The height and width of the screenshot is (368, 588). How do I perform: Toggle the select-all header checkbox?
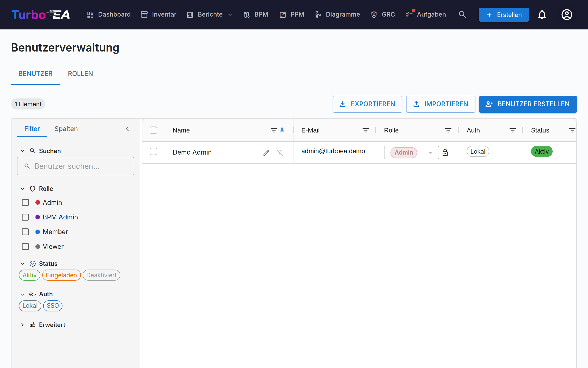pyautogui.click(x=153, y=130)
